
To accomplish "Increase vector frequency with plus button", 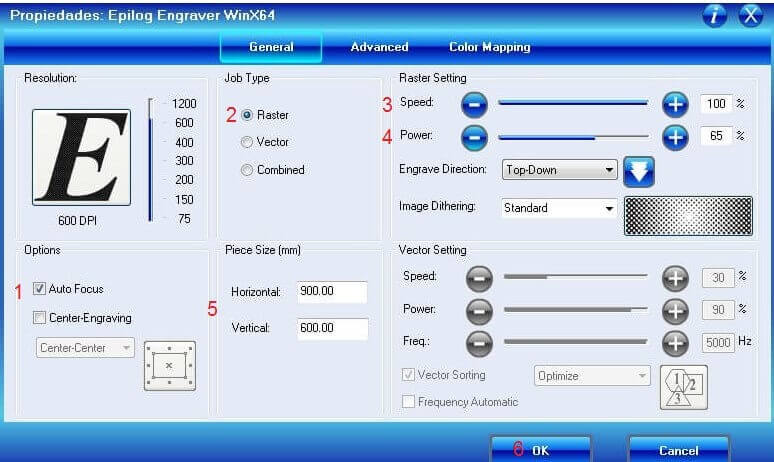I will click(x=675, y=343).
